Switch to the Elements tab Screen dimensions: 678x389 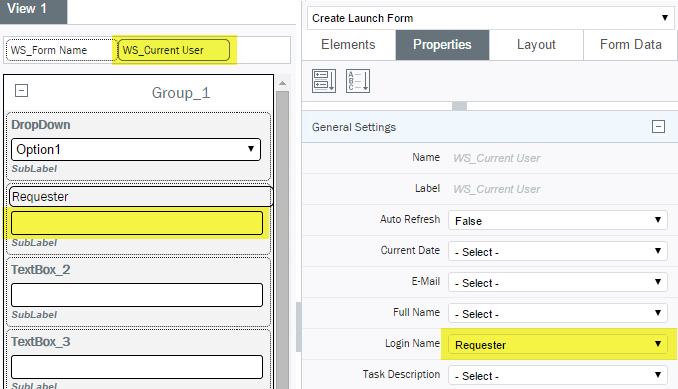click(x=349, y=45)
